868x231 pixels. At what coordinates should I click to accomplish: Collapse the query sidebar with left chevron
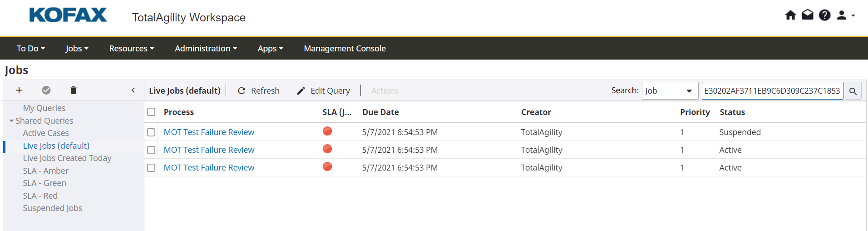coord(133,90)
